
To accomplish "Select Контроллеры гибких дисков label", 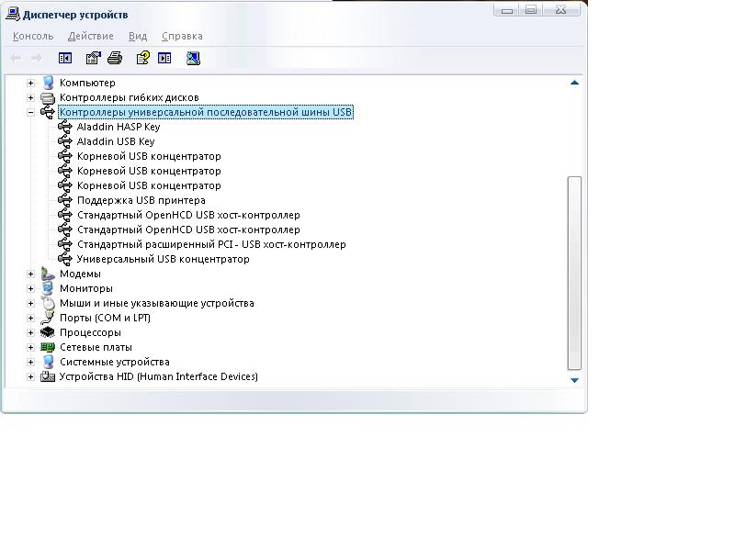I will point(130,98).
